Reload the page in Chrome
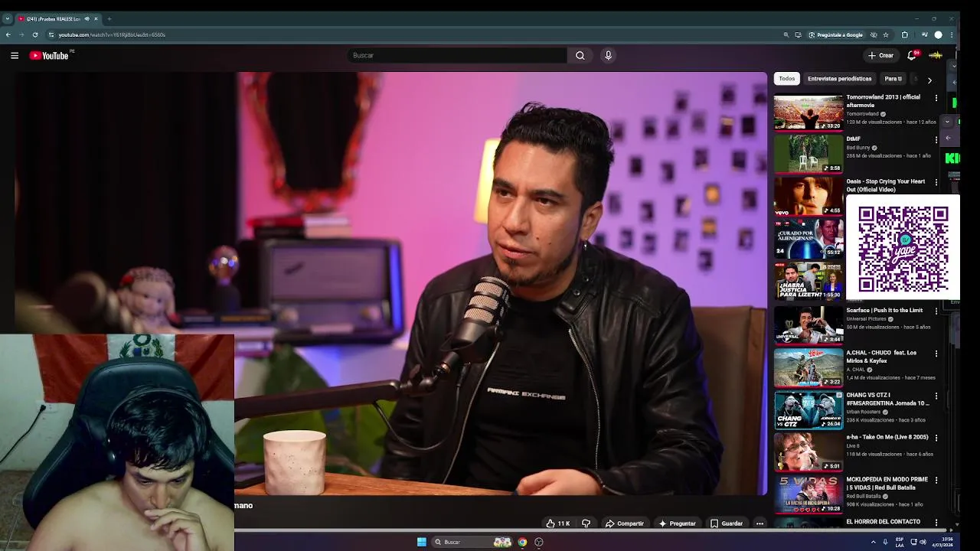Viewport: 980px width, 551px height. click(36, 34)
